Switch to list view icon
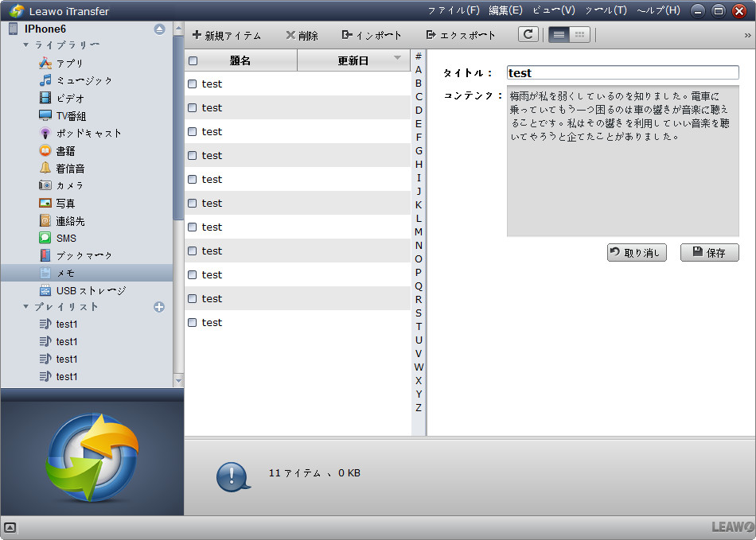756x540 pixels. tap(559, 35)
